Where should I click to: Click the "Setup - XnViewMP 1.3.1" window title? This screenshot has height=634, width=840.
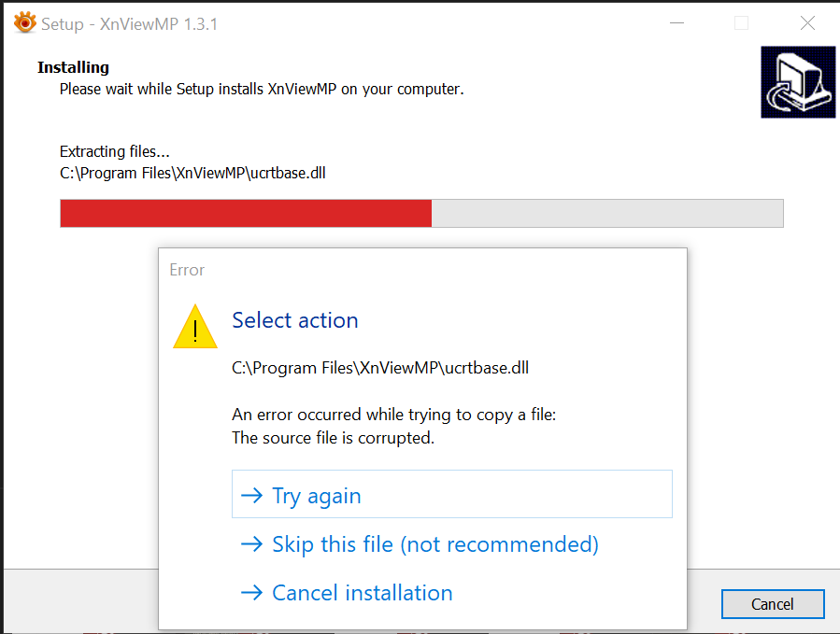click(x=129, y=23)
